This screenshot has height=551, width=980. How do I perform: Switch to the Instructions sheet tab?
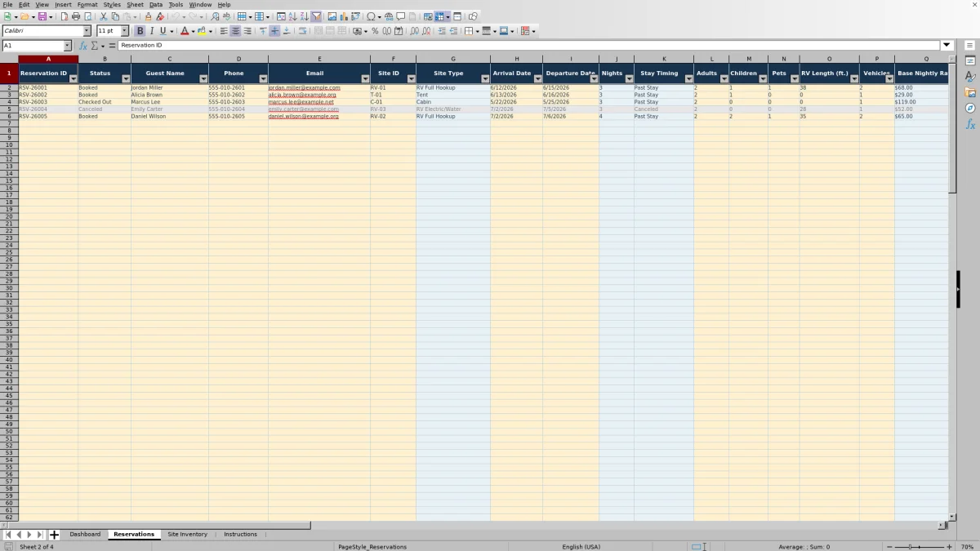[240, 535]
